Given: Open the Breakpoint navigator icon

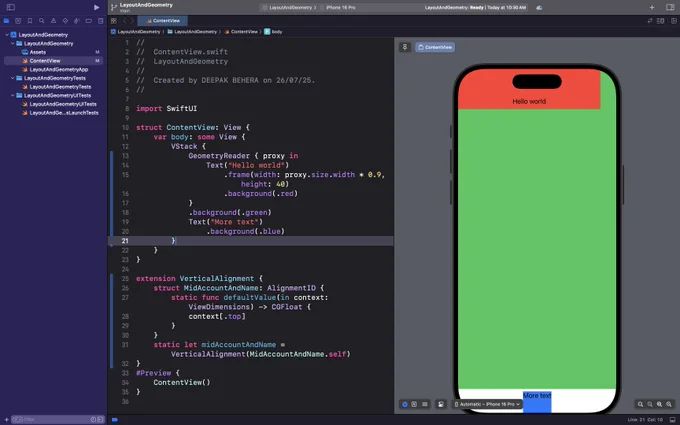Looking at the screenshot, I should 88,20.
